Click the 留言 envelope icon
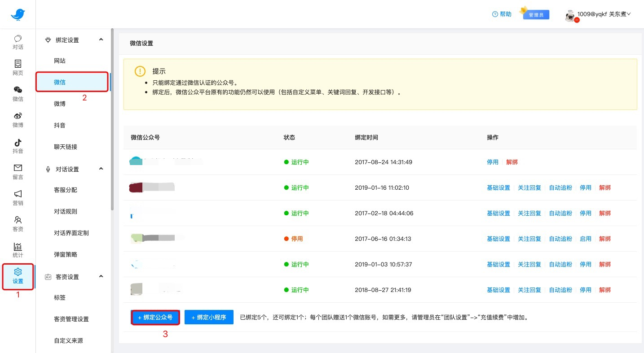This screenshot has width=644, height=353. [x=18, y=169]
